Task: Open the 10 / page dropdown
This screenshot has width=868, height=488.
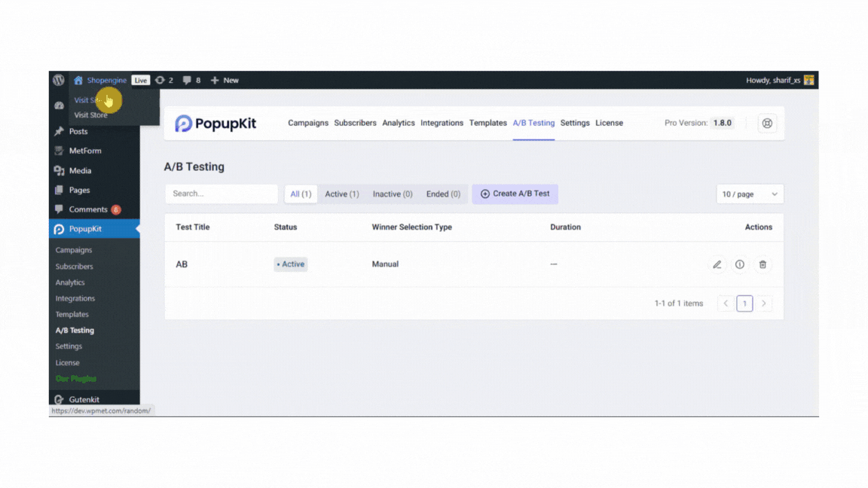Action: tap(749, 194)
